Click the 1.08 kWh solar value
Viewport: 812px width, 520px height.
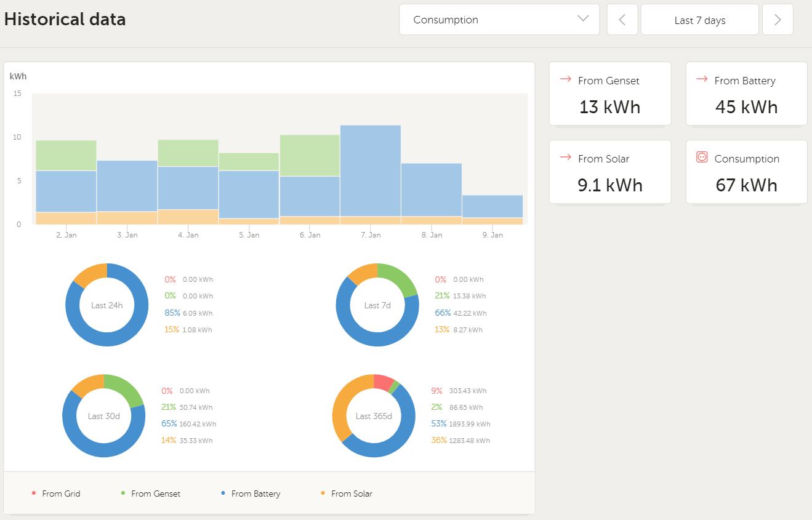(x=197, y=330)
